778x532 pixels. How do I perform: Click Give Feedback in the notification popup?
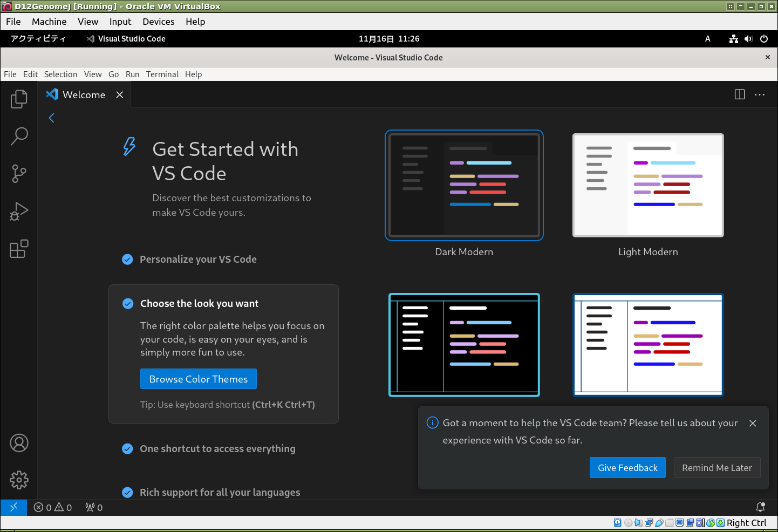pyautogui.click(x=627, y=467)
